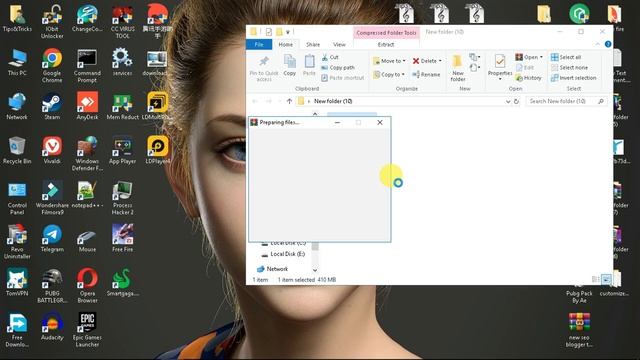Switch to details view in status bar
Image resolution: width=640 pixels, height=360 pixels.
tap(596, 280)
